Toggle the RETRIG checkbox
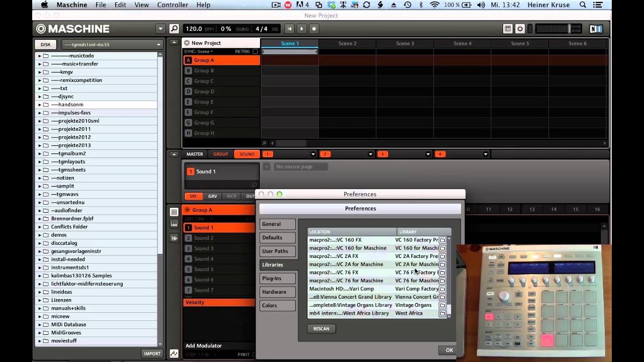The width and height of the screenshot is (644, 362). (255, 51)
